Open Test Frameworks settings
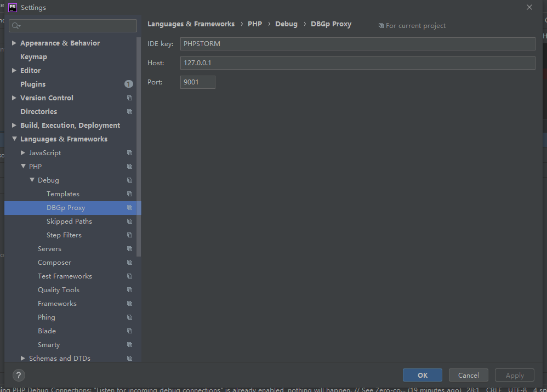This screenshot has height=392, width=547. click(x=65, y=276)
